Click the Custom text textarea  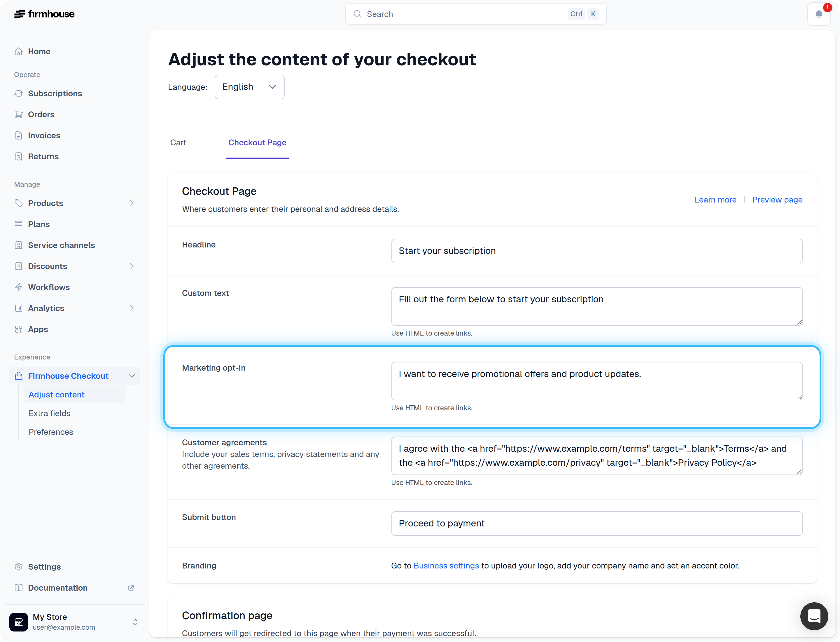(x=597, y=306)
